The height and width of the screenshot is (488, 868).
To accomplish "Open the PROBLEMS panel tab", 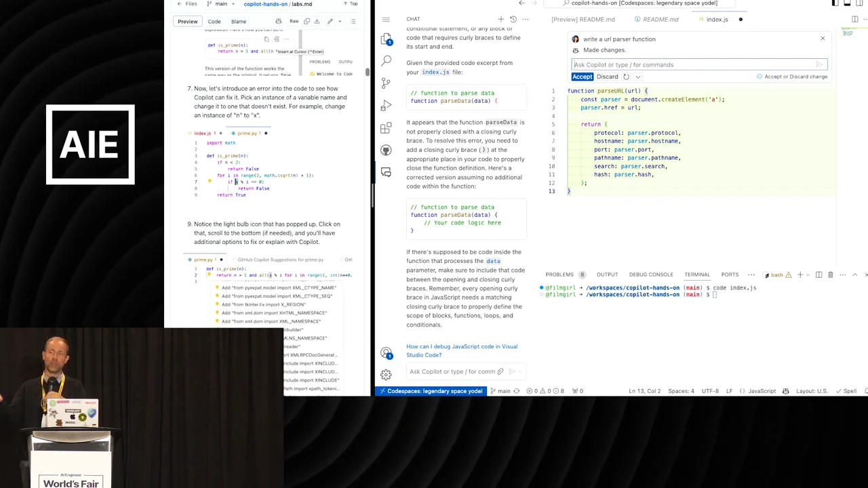I will pyautogui.click(x=559, y=274).
